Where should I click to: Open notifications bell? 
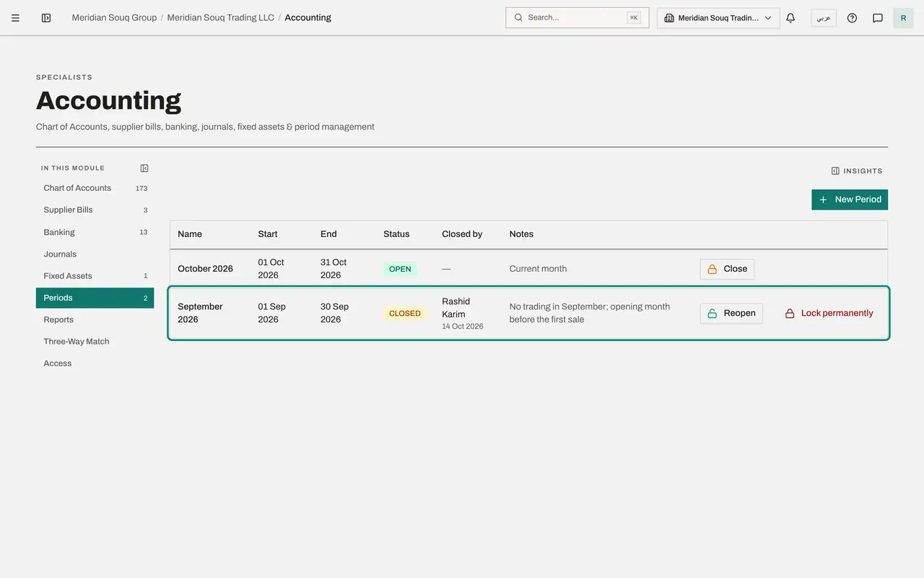pyautogui.click(x=790, y=18)
